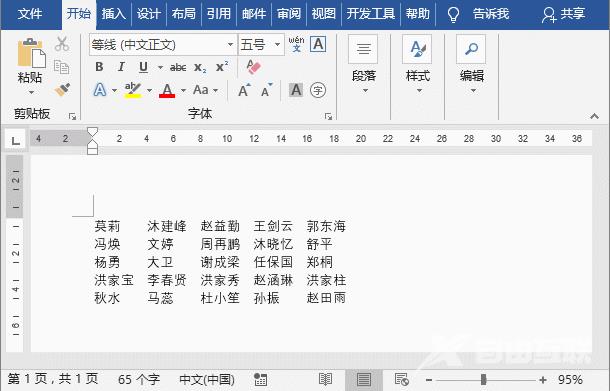Switch to Print Layout view
Viewport: 610px width, 391px height.
(x=364, y=379)
